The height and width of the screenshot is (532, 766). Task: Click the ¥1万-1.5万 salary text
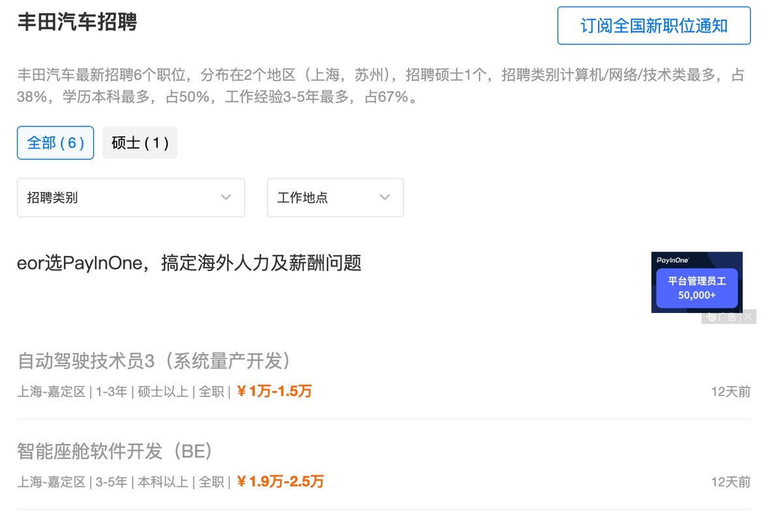point(274,391)
